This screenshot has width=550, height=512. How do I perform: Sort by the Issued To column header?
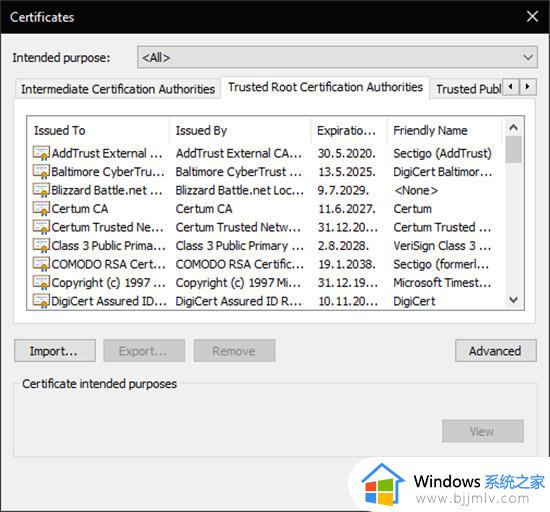coord(98,130)
